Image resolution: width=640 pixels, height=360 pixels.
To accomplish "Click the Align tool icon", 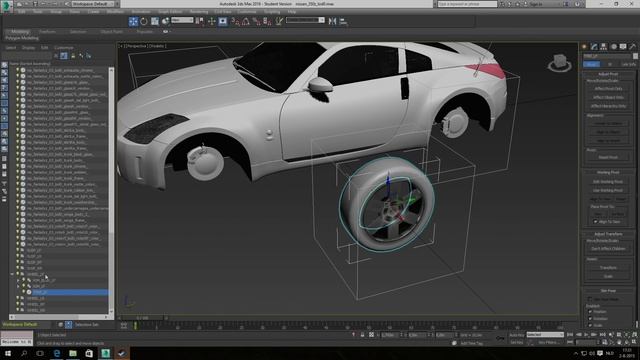I will (x=343, y=21).
